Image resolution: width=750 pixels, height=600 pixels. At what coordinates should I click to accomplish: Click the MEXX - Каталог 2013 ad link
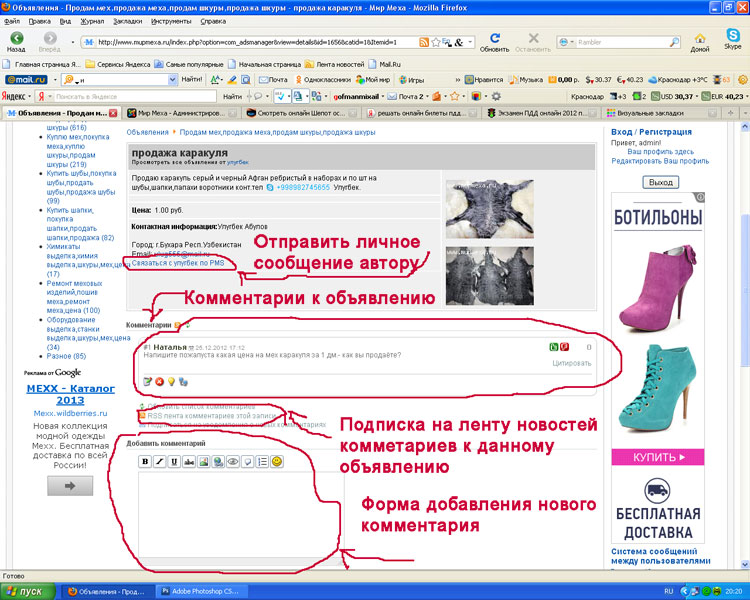[x=70, y=394]
